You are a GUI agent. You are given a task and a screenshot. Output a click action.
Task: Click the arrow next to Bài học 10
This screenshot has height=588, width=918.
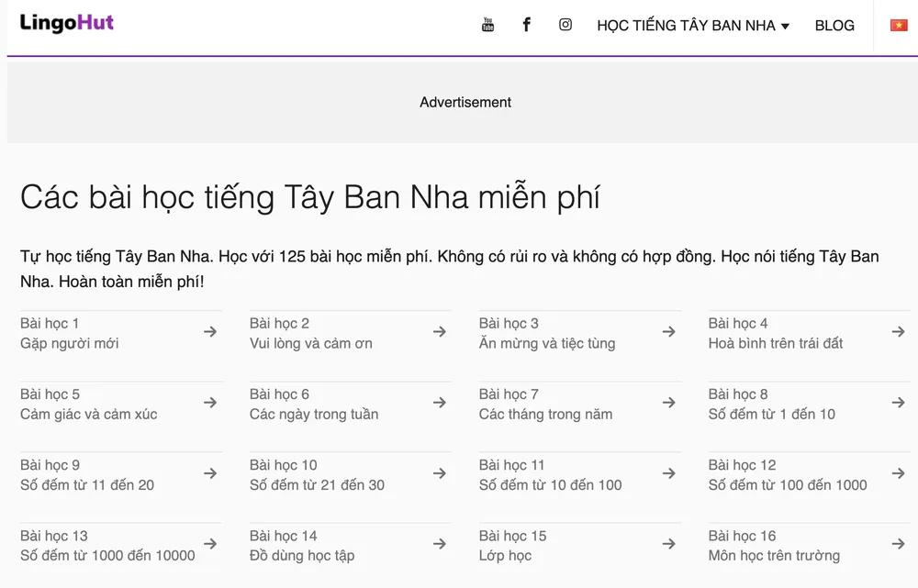coord(440,473)
